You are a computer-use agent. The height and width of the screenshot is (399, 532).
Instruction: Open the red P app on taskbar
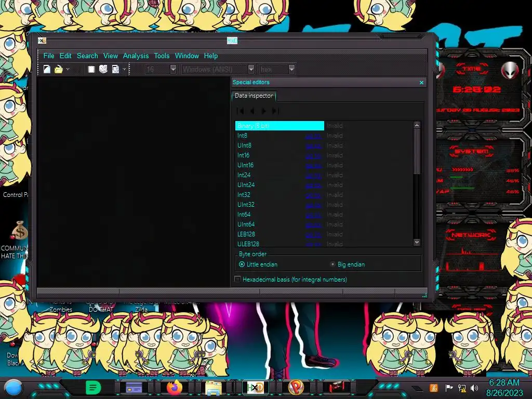click(x=296, y=387)
